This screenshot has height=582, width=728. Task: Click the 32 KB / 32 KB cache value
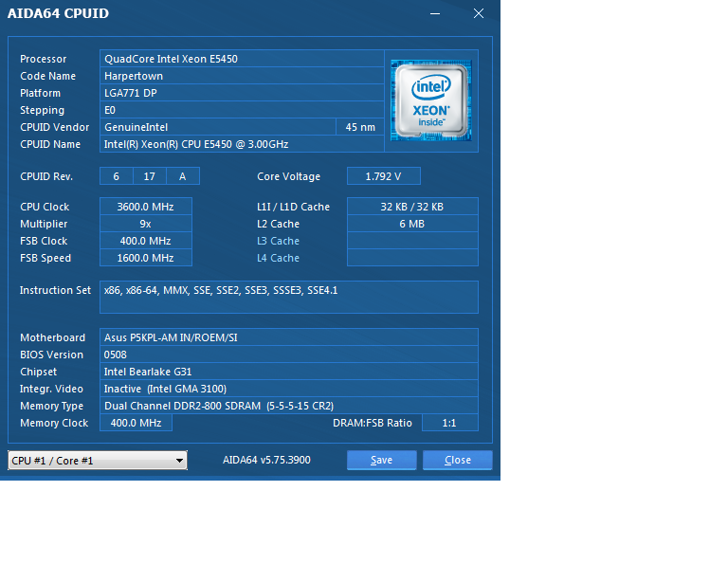pos(412,207)
